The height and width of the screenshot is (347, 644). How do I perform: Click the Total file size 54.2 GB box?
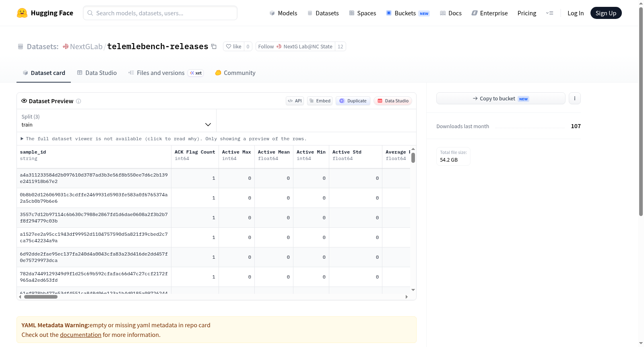point(453,156)
